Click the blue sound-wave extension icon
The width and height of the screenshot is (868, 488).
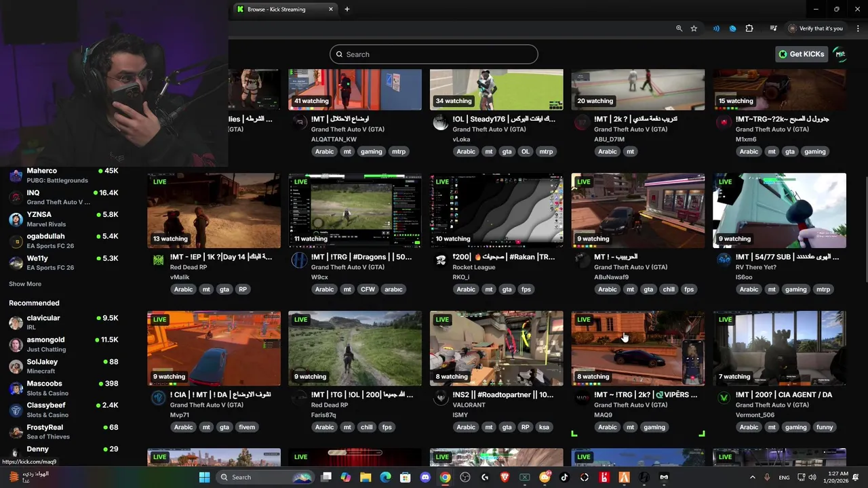coord(716,28)
